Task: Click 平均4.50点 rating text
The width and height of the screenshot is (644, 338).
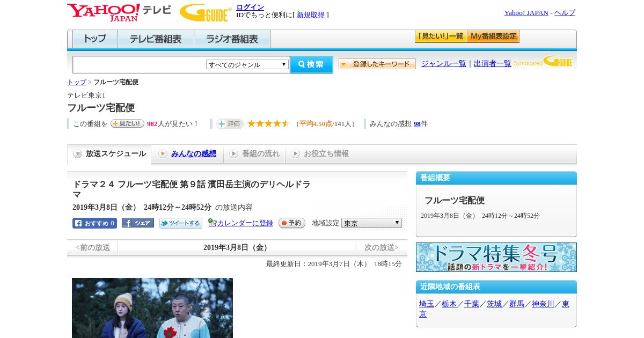Action: [316, 124]
